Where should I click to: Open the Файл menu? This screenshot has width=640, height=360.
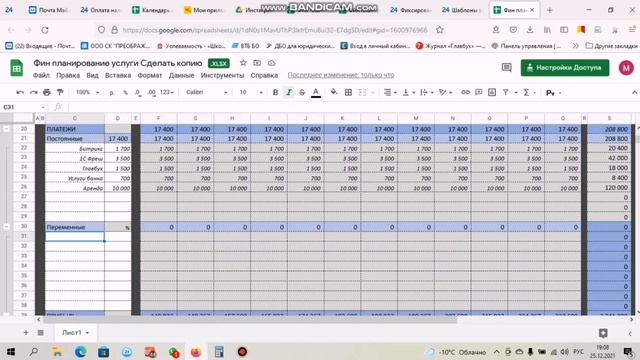tap(41, 76)
